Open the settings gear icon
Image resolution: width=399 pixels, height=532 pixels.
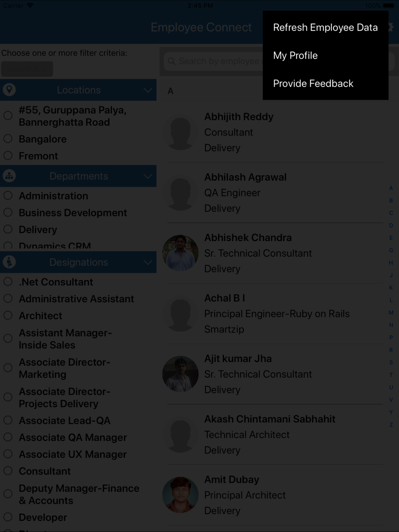pyautogui.click(x=391, y=27)
